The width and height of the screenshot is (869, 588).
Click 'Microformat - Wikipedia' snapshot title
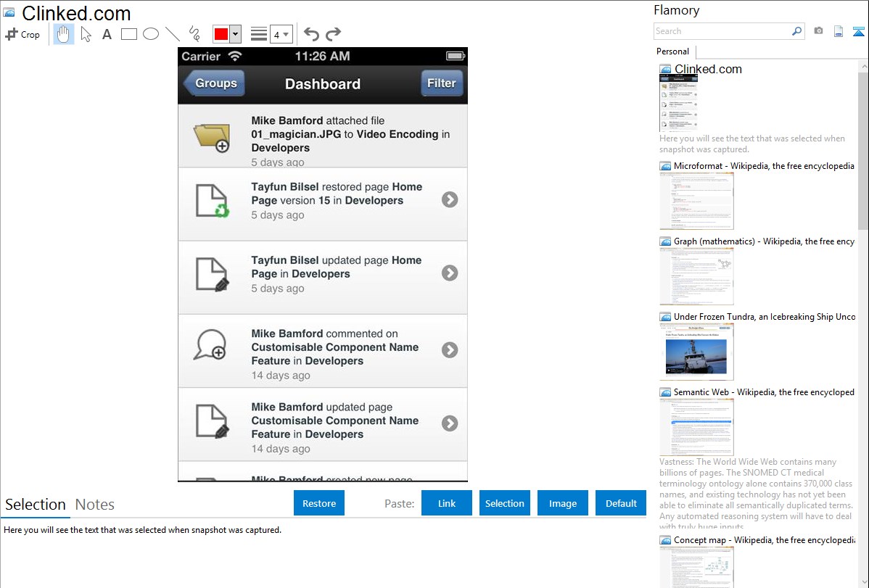[764, 166]
